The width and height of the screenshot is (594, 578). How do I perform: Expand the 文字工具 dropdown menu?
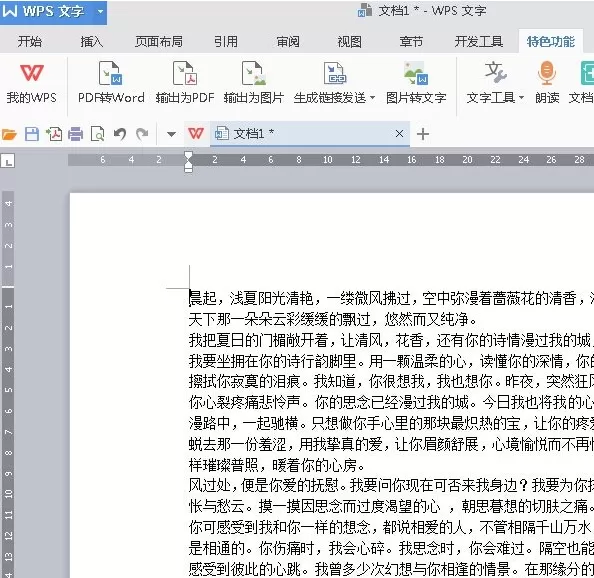[521, 98]
